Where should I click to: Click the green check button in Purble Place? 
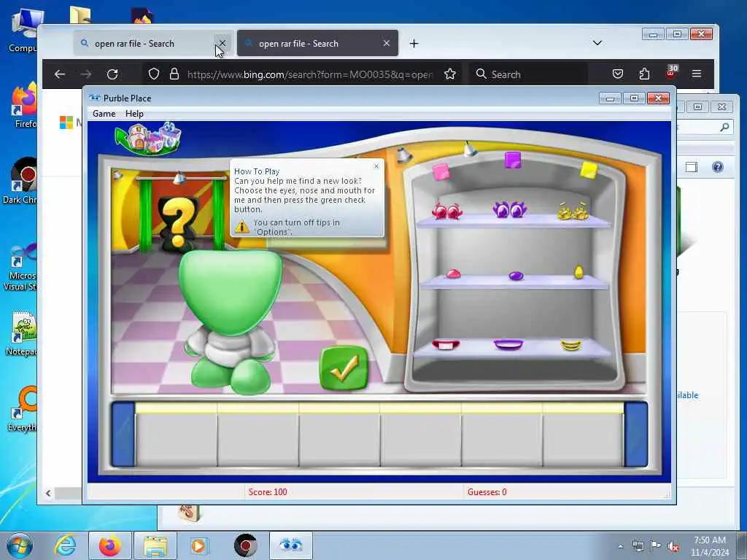click(344, 368)
